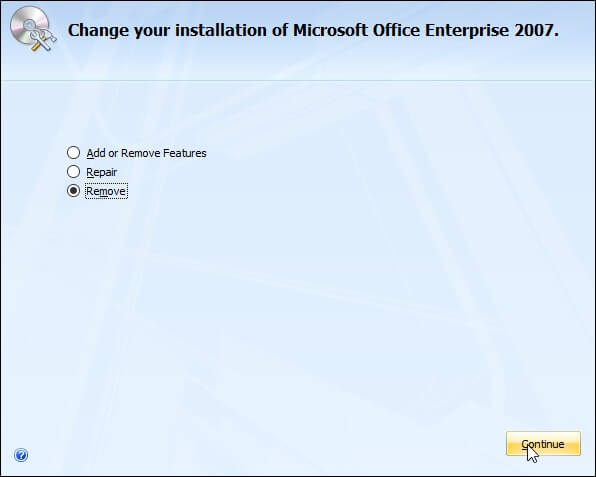Open setup help via the question mark
596x477 pixels.
(x=21, y=455)
